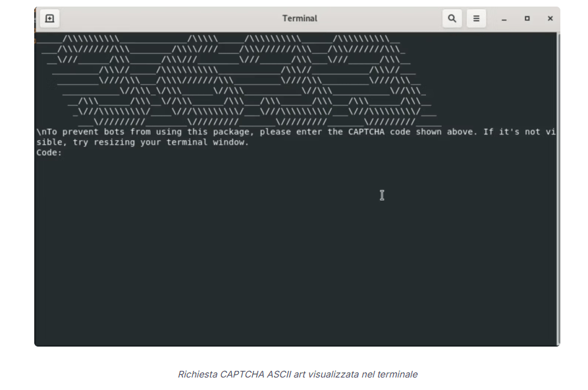This screenshot has width=588, height=390.
Task: Click the word sible at line start
Action: [x=45, y=142]
